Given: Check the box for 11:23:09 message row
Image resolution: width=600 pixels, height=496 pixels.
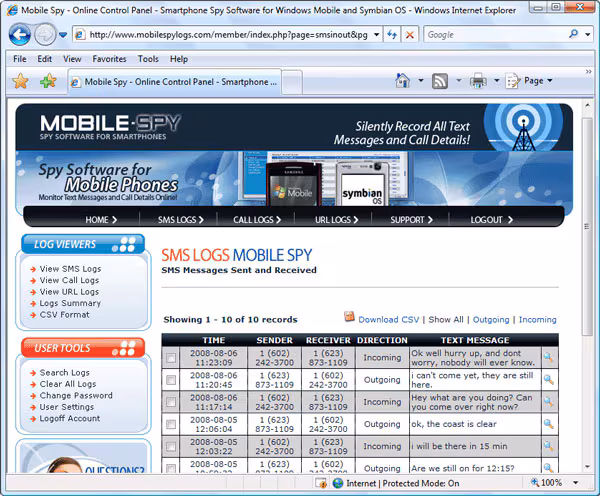Looking at the screenshot, I should click(x=171, y=357).
